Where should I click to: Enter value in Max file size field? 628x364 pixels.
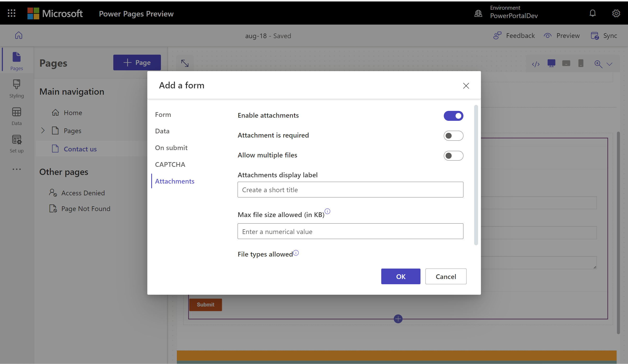[350, 231]
